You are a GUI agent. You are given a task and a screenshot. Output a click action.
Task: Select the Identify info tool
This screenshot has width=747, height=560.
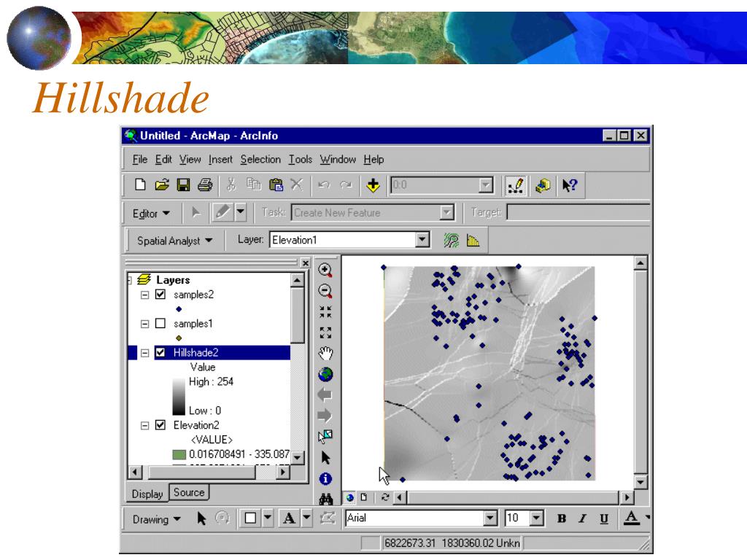[325, 478]
